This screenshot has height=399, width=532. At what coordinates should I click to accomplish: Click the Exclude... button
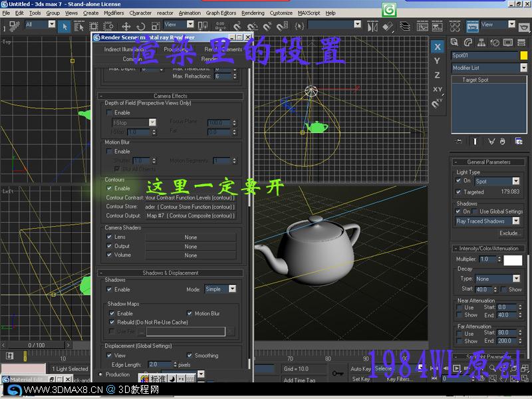coord(510,233)
